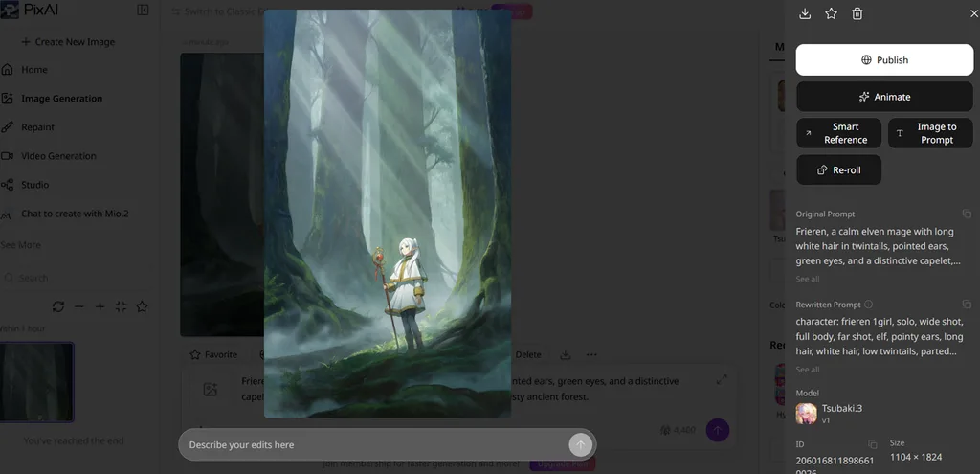Click the sidebar Search field

pos(75,278)
